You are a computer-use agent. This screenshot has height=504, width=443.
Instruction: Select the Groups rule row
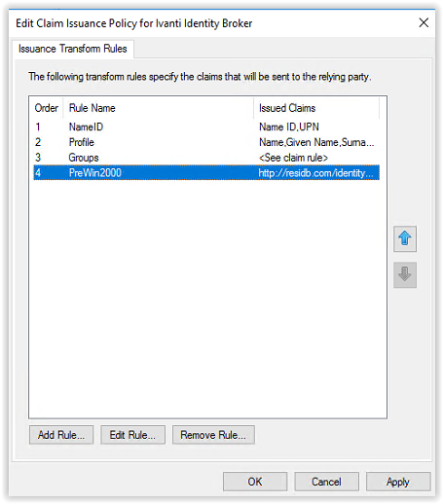[206, 158]
